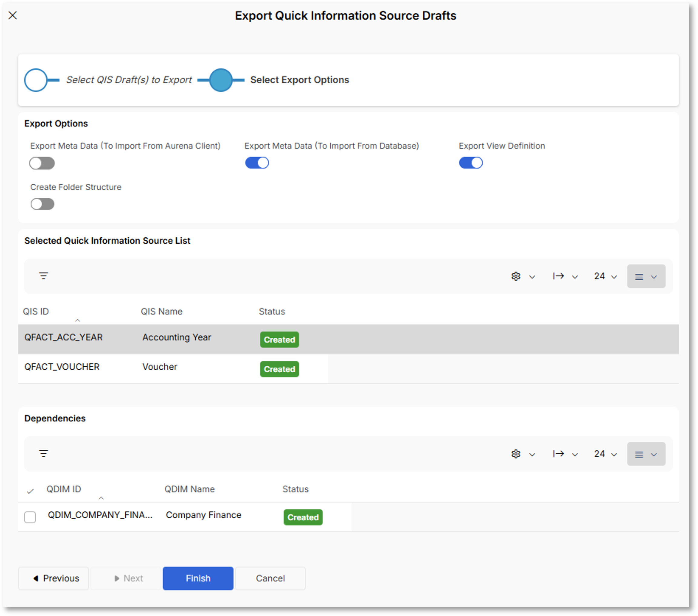This screenshot has height=616, width=698.
Task: Click Finish to export drafts
Action: click(198, 578)
